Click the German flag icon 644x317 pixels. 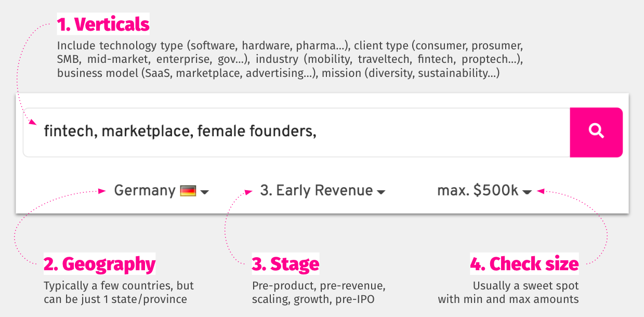(188, 191)
